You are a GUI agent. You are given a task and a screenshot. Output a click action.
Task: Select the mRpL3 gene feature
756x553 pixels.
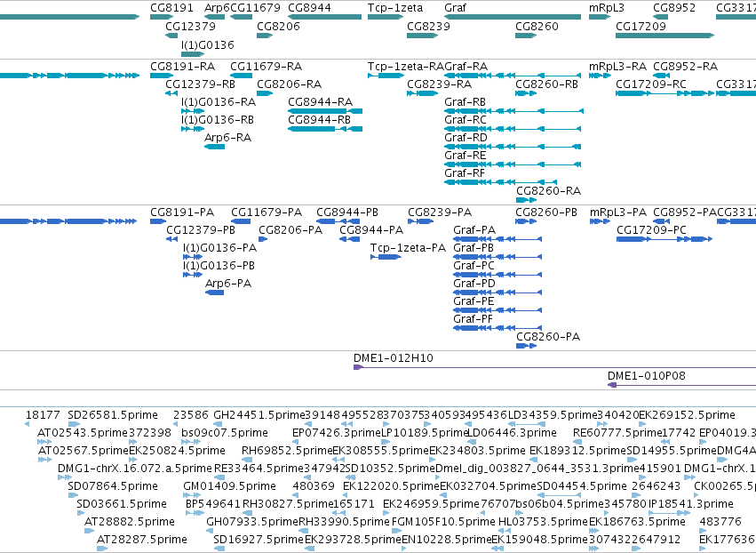[x=600, y=17]
